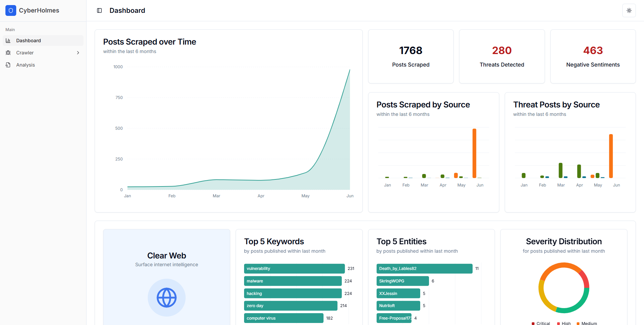Screen dimensions: 644x325
Task: Click the Death_by_Lables82 entity bar
Action: 425,269
